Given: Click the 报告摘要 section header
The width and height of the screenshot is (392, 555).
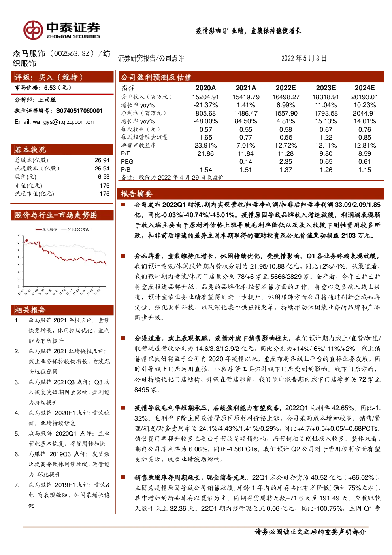Looking at the screenshot, I should point(251,193).
